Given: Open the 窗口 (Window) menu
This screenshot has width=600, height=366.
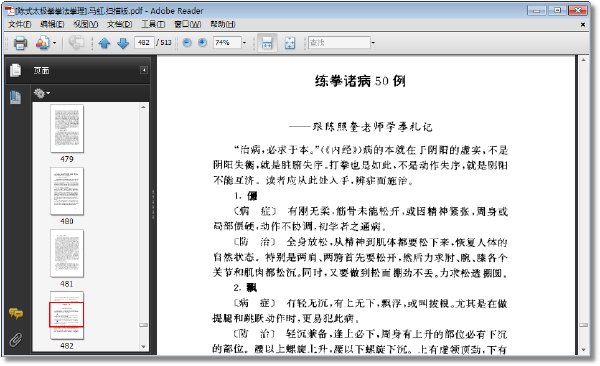Looking at the screenshot, I should [188, 24].
